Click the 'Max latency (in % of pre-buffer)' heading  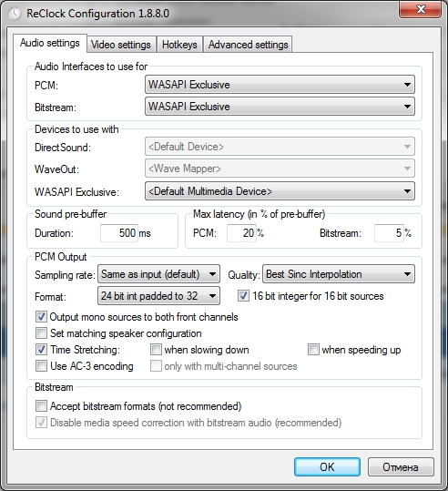pyautogui.click(x=260, y=214)
